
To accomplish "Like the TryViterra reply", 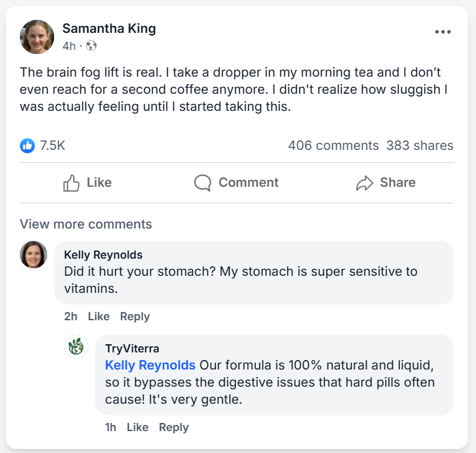I will [x=137, y=427].
